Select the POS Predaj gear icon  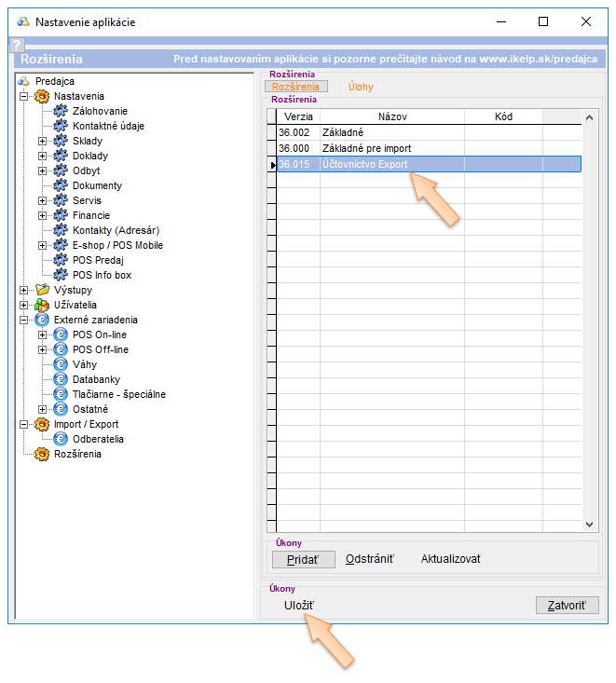point(62,260)
